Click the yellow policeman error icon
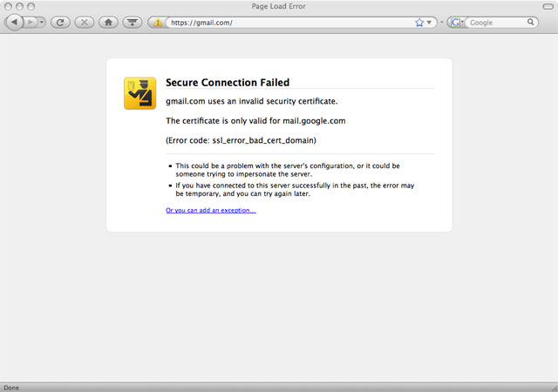 pyautogui.click(x=139, y=93)
